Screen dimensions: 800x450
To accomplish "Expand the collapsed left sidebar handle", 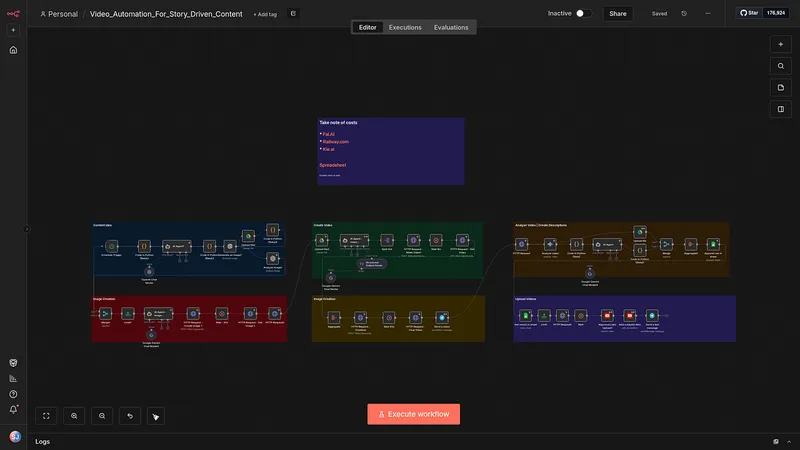I will point(27,230).
